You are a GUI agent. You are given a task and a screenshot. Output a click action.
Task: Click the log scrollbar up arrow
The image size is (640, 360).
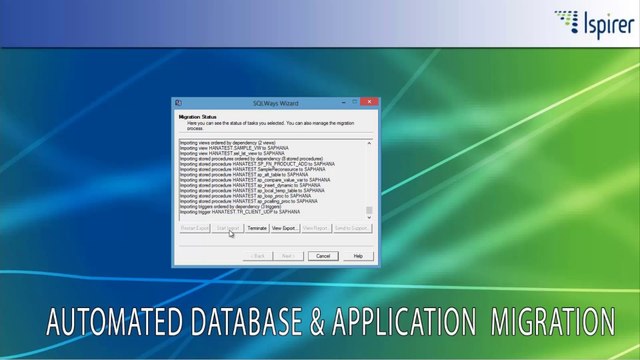[369, 143]
